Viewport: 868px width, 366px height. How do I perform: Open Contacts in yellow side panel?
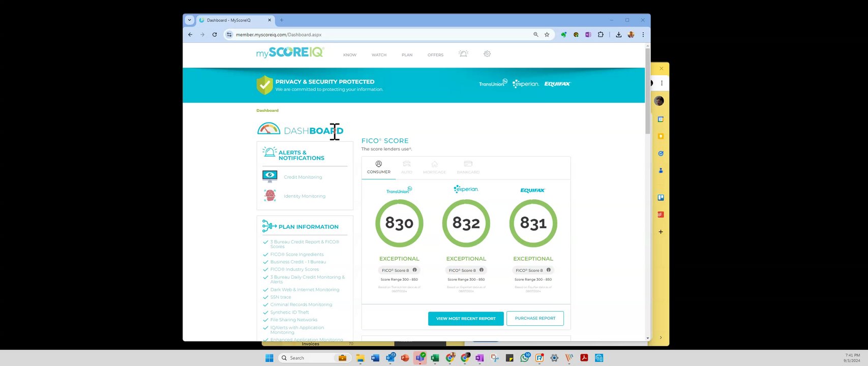click(x=661, y=170)
